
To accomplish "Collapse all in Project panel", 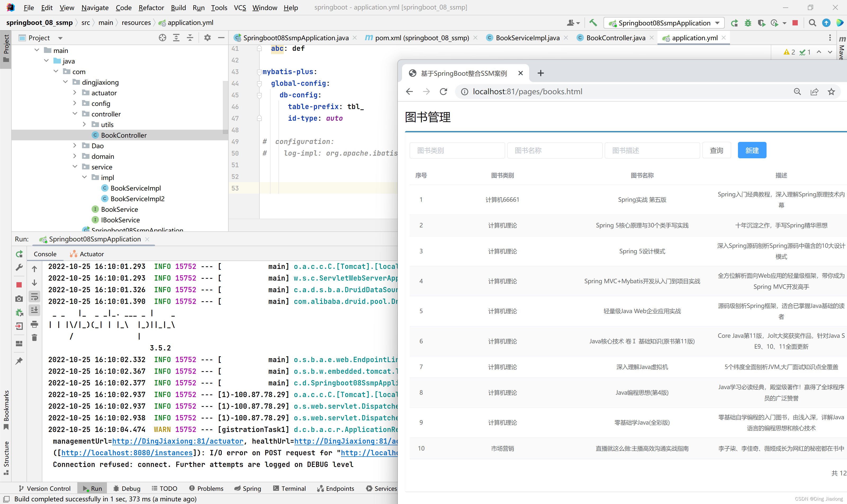I will coord(190,38).
